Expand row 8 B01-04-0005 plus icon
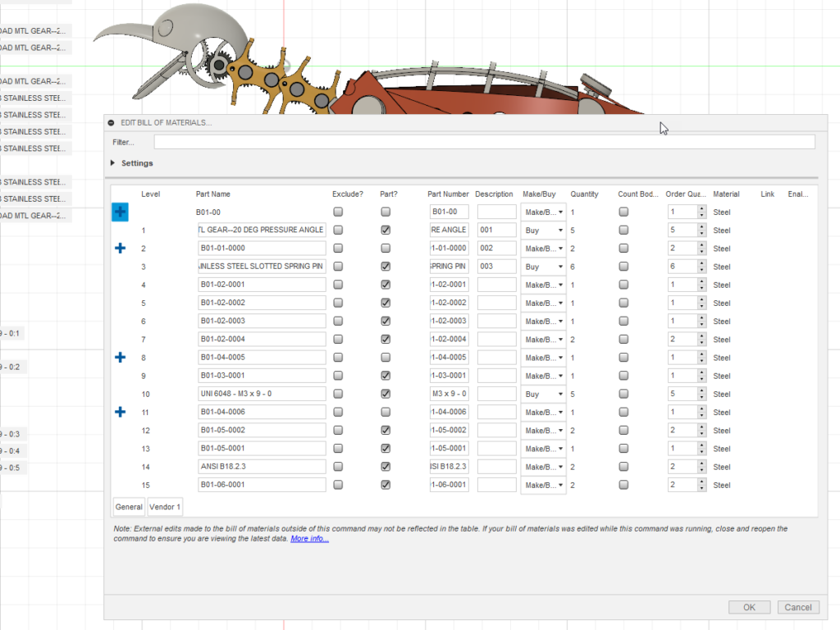 click(x=121, y=358)
